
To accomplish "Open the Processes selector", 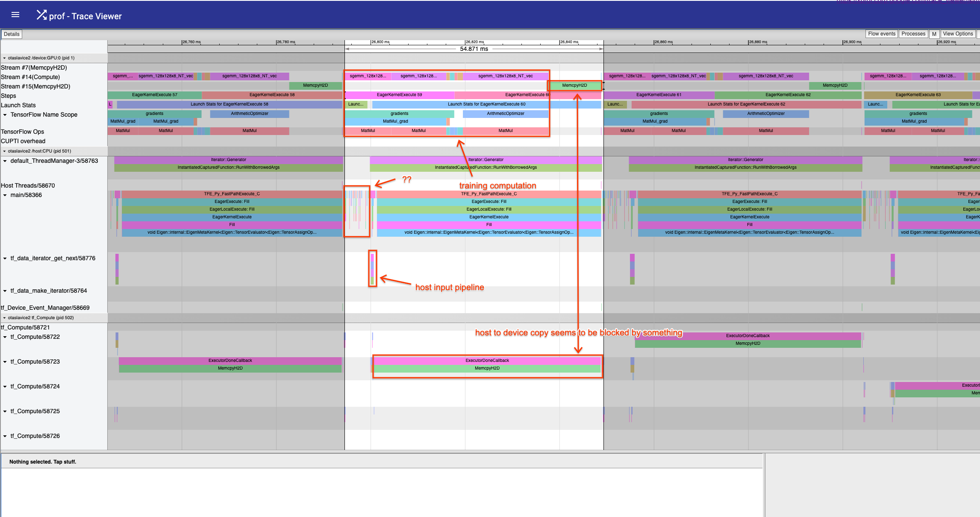I will point(913,33).
